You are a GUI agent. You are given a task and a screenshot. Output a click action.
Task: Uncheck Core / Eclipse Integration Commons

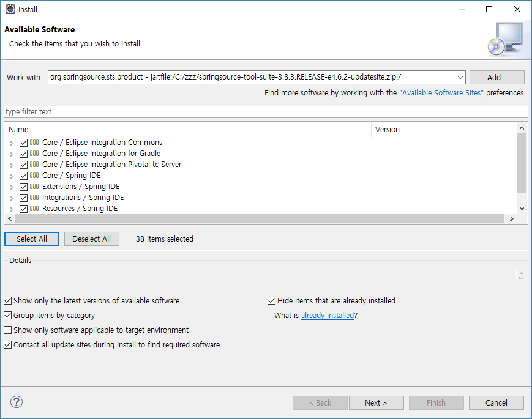click(23, 143)
